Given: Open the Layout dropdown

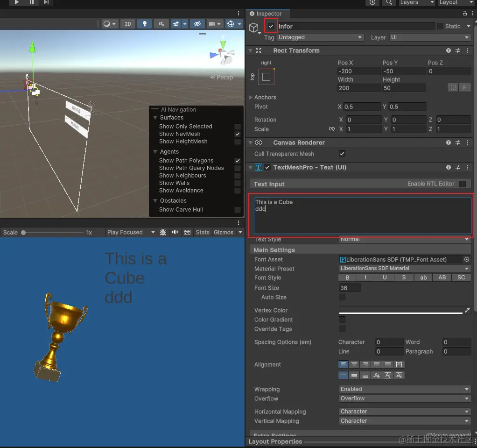Looking at the screenshot, I should [456, 2].
